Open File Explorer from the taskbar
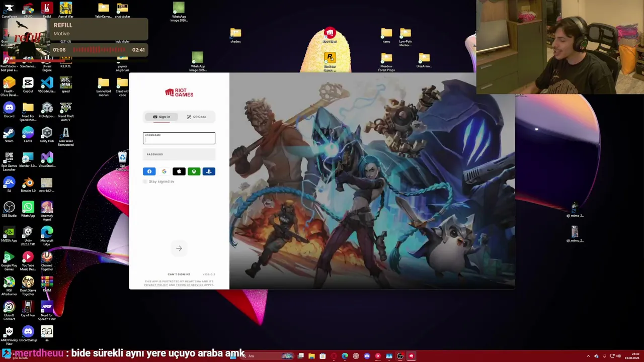This screenshot has height=362, width=644. click(x=311, y=356)
